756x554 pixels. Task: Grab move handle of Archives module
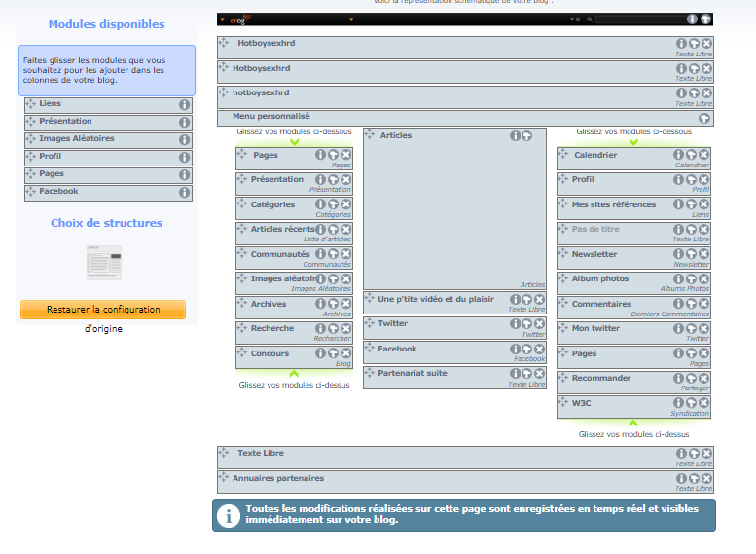(241, 303)
